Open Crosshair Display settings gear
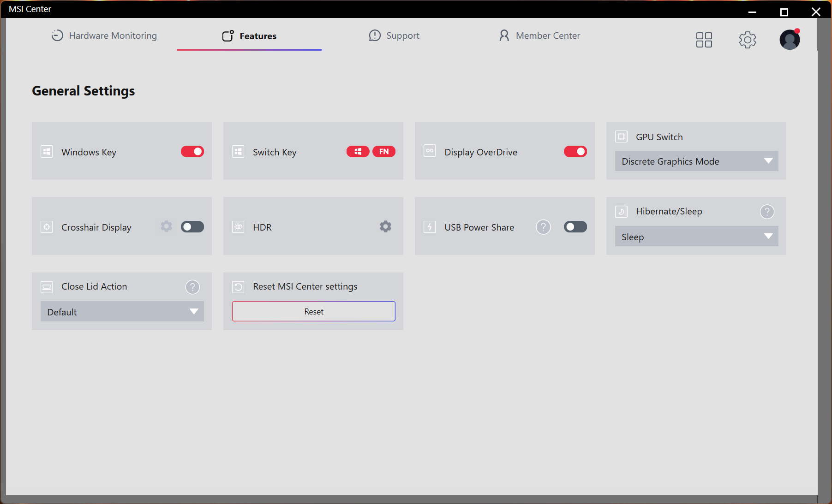The height and width of the screenshot is (504, 832). click(166, 226)
